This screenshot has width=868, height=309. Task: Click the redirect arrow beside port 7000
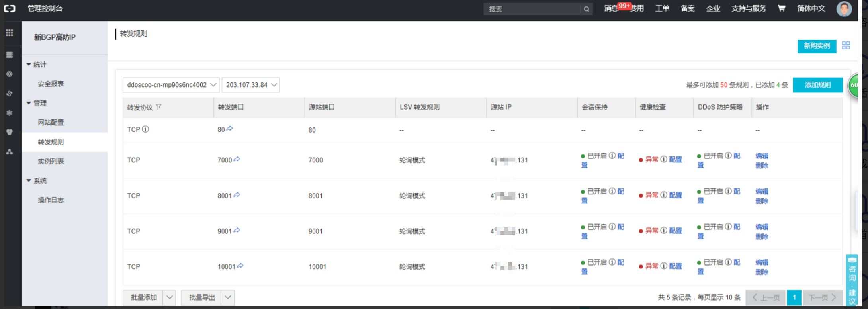[237, 159]
